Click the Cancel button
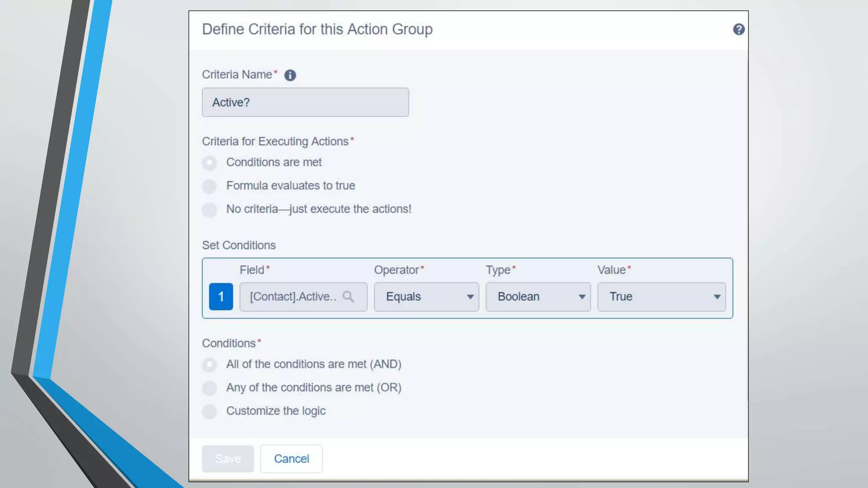This screenshot has height=488, width=868. coord(291,459)
